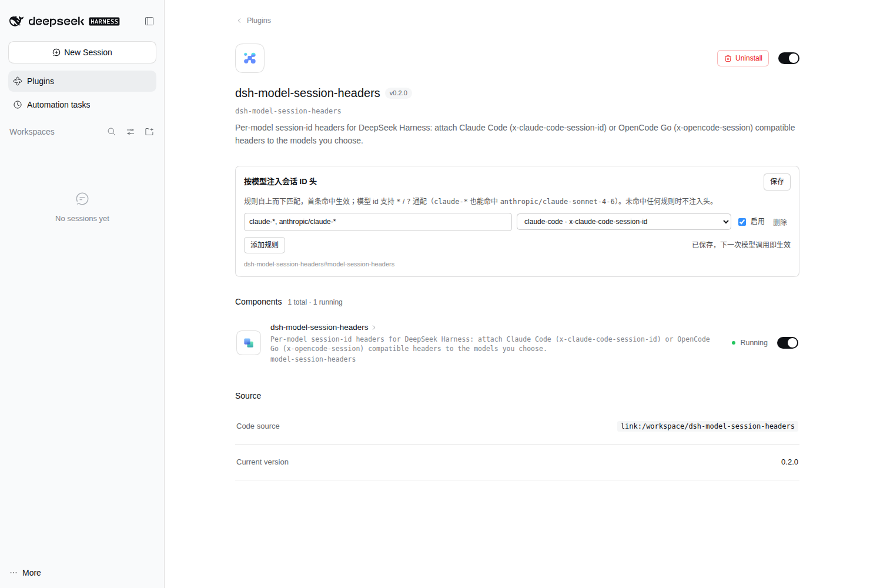This screenshot has width=870, height=588.
Task: Click the code source link path
Action: 708,426
